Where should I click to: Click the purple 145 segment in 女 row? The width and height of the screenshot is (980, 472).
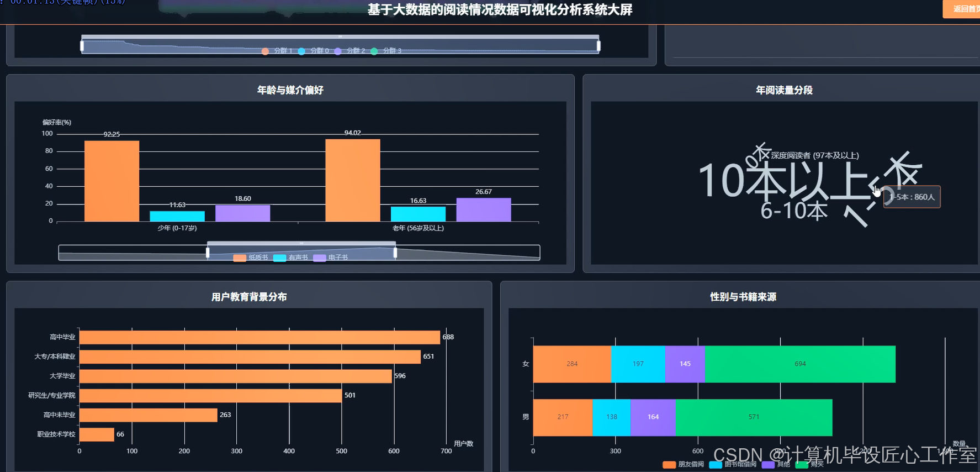(685, 364)
